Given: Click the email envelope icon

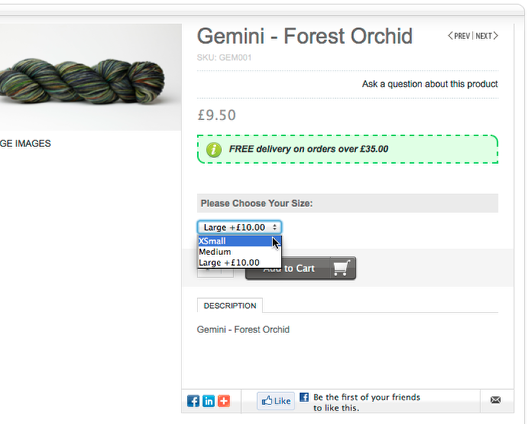Looking at the screenshot, I should pos(496,400).
